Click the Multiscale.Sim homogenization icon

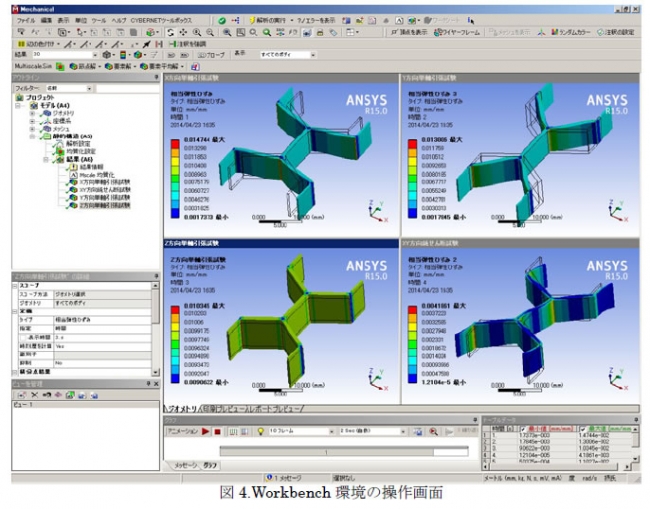click(x=60, y=66)
